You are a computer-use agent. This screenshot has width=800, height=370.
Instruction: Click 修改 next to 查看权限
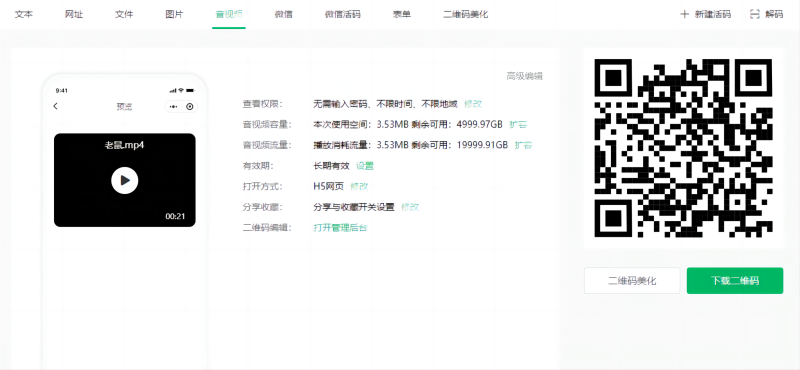[473, 104]
